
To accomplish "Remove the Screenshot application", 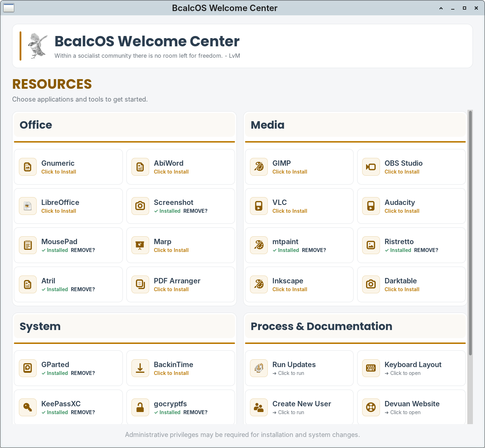I will 195,211.
